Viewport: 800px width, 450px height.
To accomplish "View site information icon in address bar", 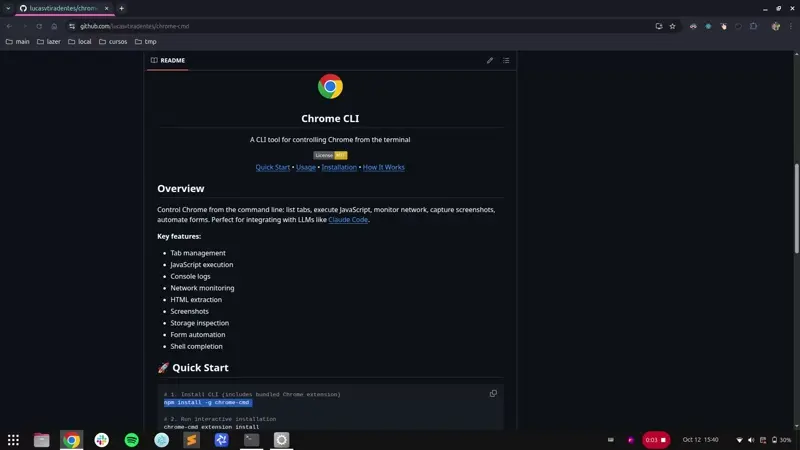I will tap(72, 26).
